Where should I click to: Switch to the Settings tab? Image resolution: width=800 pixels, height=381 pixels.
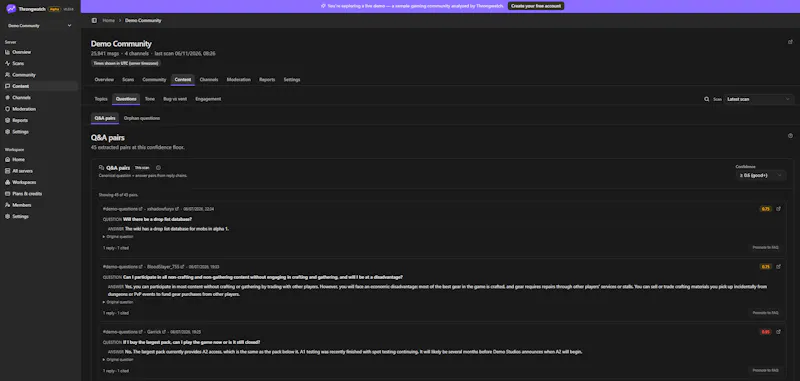click(x=292, y=80)
